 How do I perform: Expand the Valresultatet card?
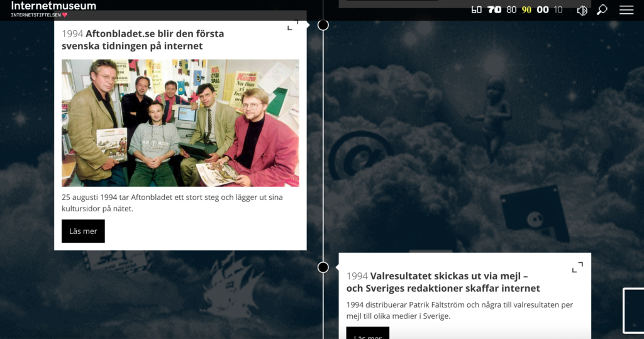[x=577, y=267]
